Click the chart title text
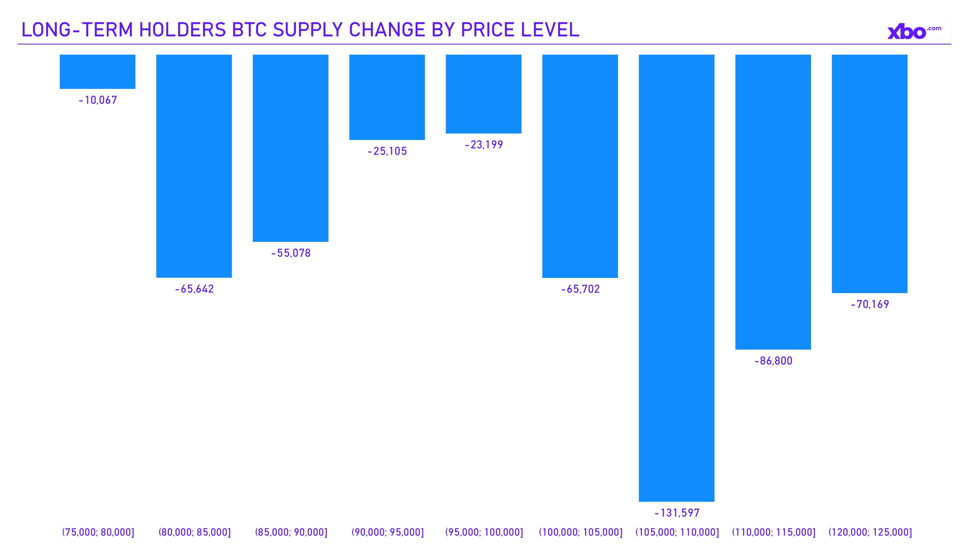The width and height of the screenshot is (969, 560). coord(300,30)
